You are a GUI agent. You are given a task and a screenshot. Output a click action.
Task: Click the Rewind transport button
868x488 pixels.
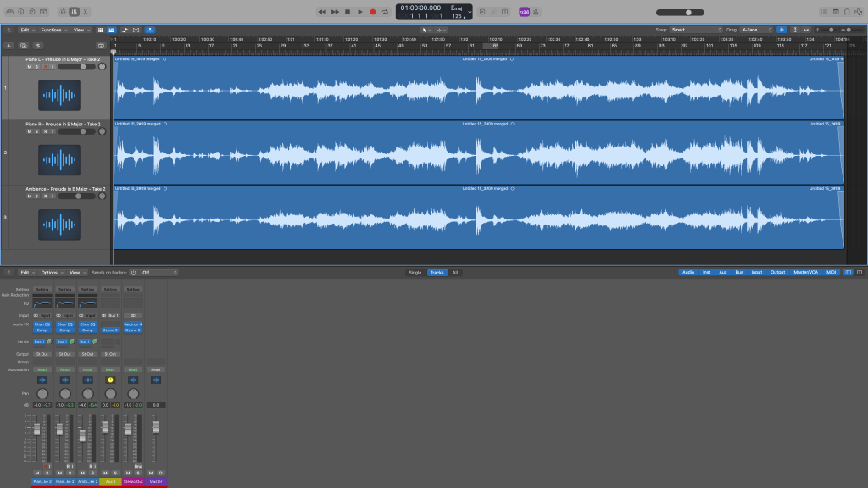322,12
